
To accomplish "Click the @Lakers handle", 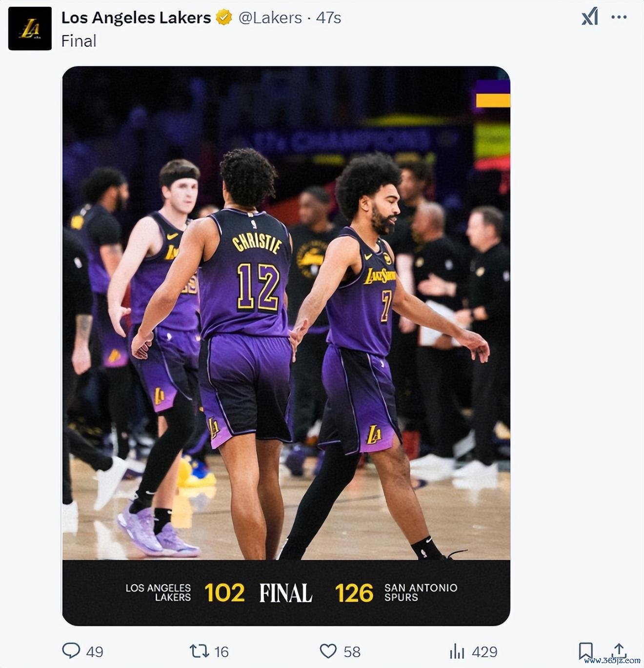I will pos(270,18).
